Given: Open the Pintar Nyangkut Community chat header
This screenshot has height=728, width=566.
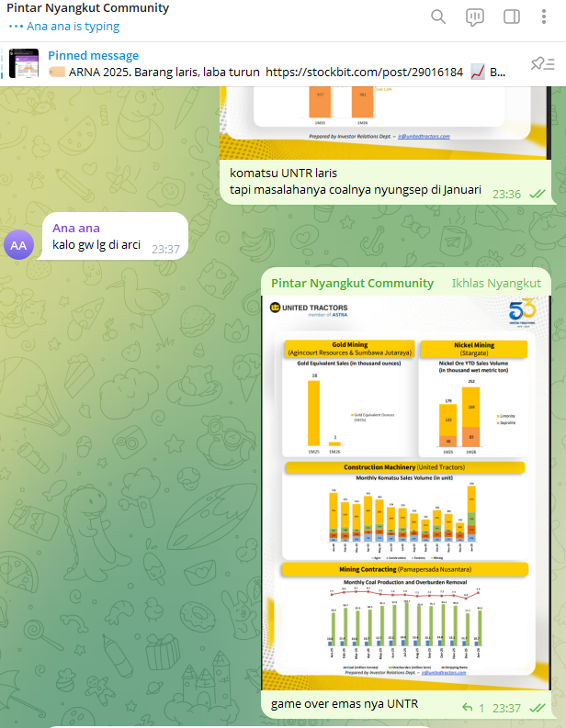Looking at the screenshot, I should coord(88,8).
